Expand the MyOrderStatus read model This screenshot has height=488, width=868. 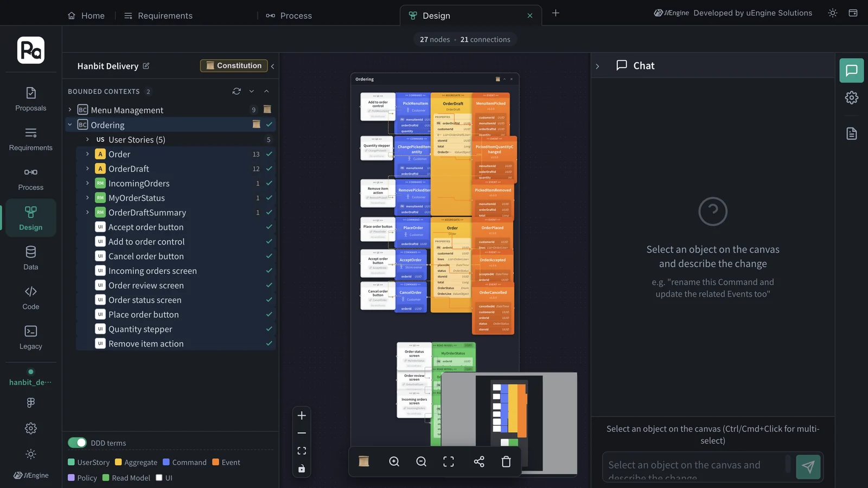coord(87,198)
